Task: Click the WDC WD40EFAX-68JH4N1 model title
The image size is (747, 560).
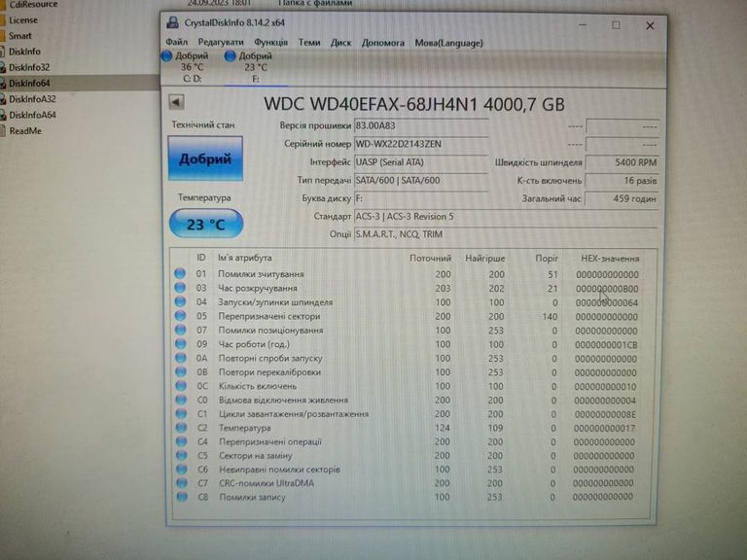Action: [x=414, y=104]
